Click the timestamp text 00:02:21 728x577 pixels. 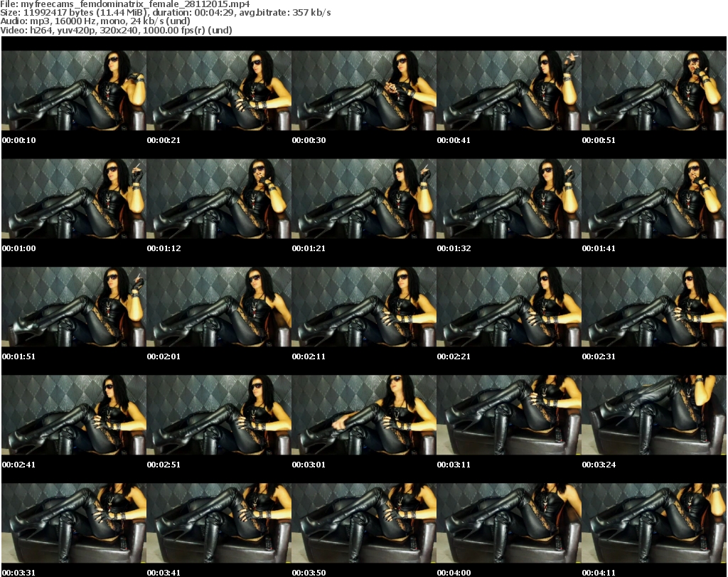click(454, 356)
